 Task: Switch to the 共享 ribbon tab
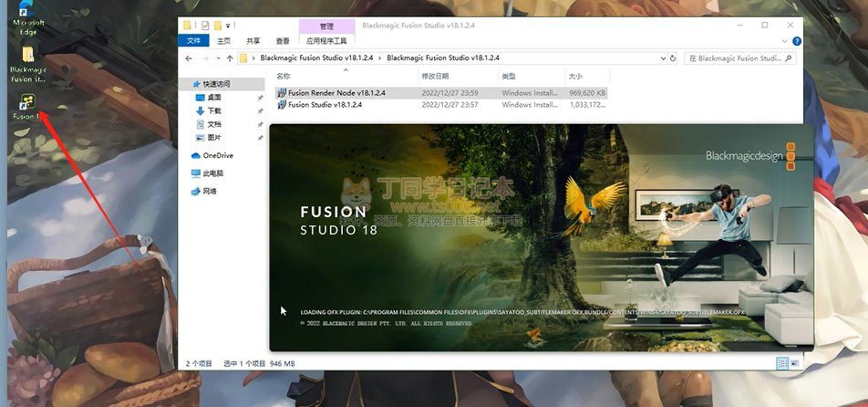[253, 40]
